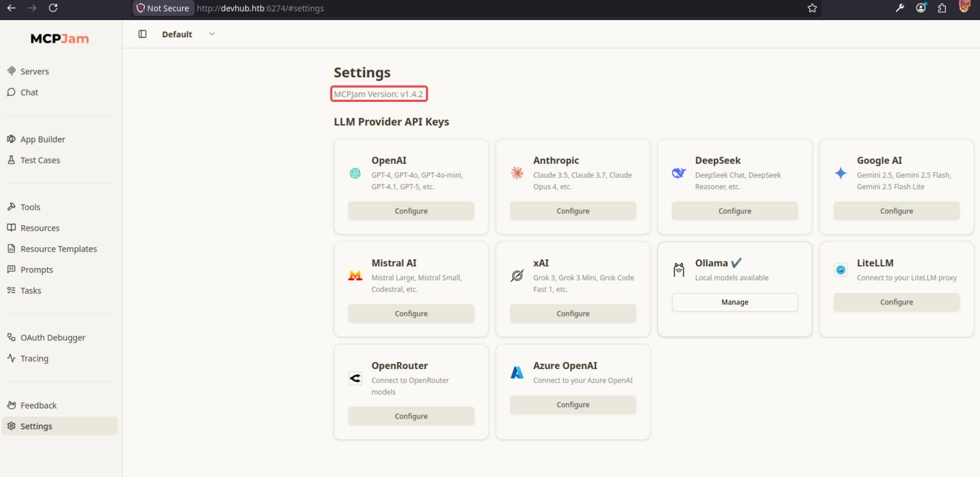Screen dimensions: 980x477
Task: Click the Connect to your Azure OpenAI text
Action: [583, 380]
